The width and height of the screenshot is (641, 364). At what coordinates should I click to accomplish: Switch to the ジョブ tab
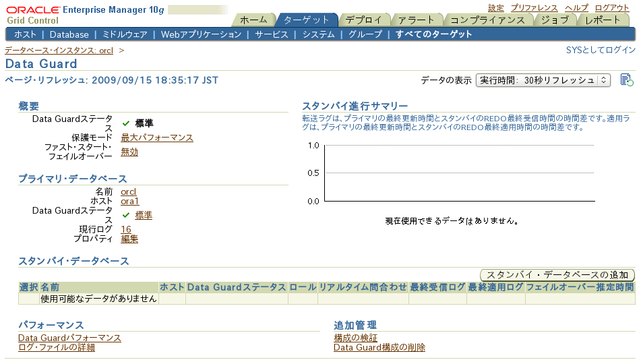click(x=555, y=20)
